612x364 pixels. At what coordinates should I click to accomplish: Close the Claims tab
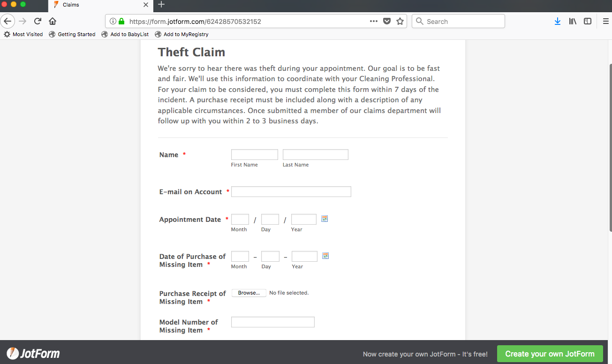pyautogui.click(x=146, y=5)
